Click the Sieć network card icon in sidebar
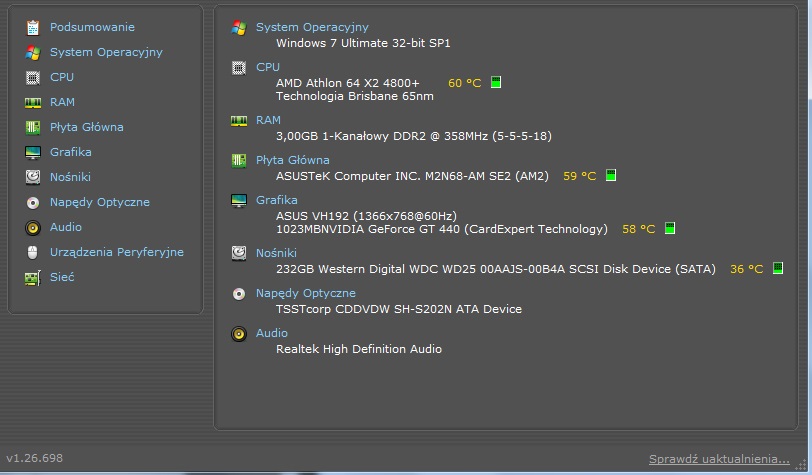The width and height of the screenshot is (812, 475). tap(33, 278)
